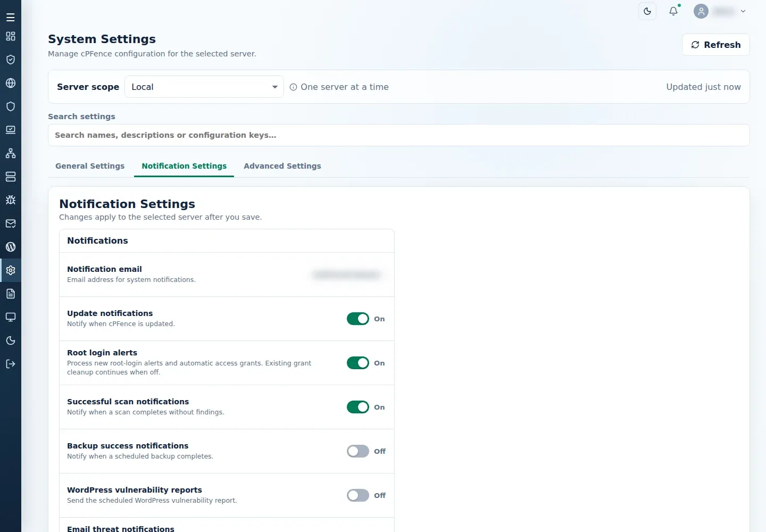Click the Email threat notifications label
766x532 pixels.
(121, 528)
